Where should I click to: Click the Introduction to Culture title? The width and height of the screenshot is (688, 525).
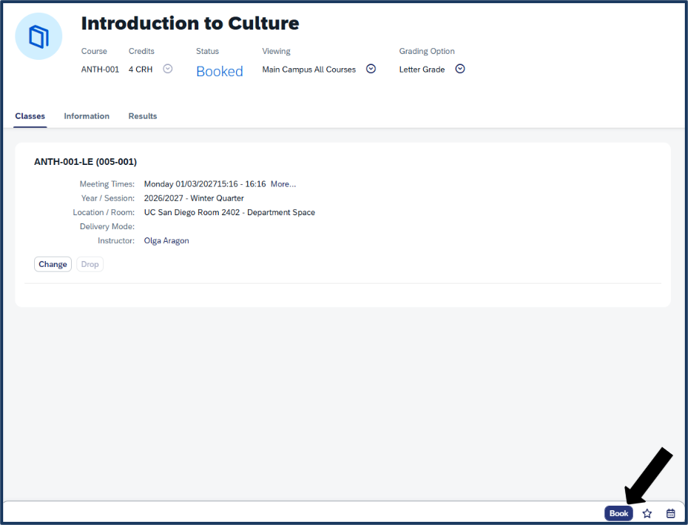[x=190, y=23]
